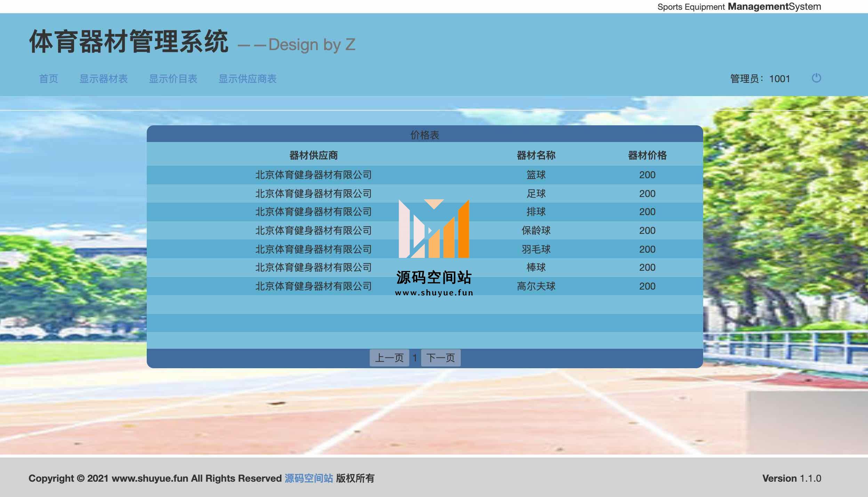Click the supplier name in 棒球 row
Viewport: 868px width, 497px height.
(x=313, y=267)
